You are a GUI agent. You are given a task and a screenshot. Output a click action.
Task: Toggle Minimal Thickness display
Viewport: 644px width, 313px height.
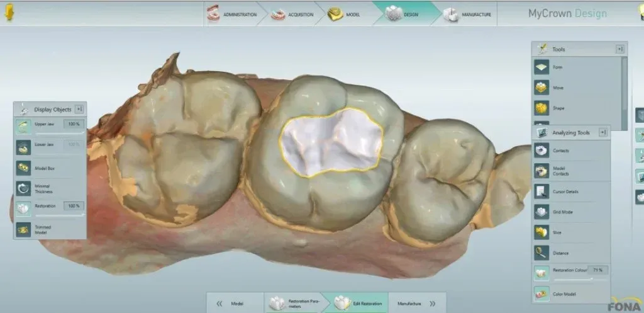23,188
